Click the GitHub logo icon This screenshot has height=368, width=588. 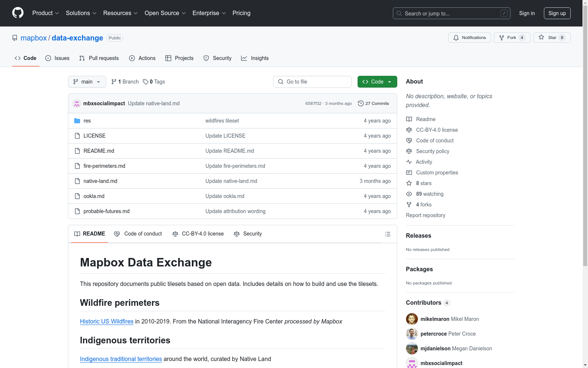coord(18,13)
